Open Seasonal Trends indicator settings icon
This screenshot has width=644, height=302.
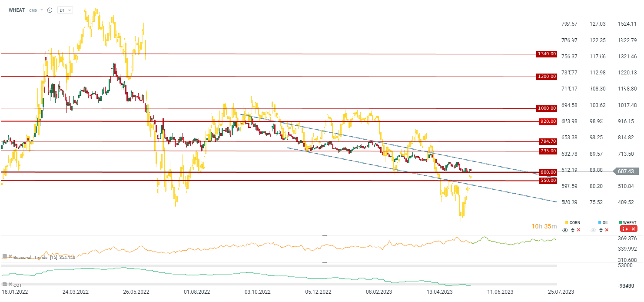pyautogui.click(x=4, y=256)
